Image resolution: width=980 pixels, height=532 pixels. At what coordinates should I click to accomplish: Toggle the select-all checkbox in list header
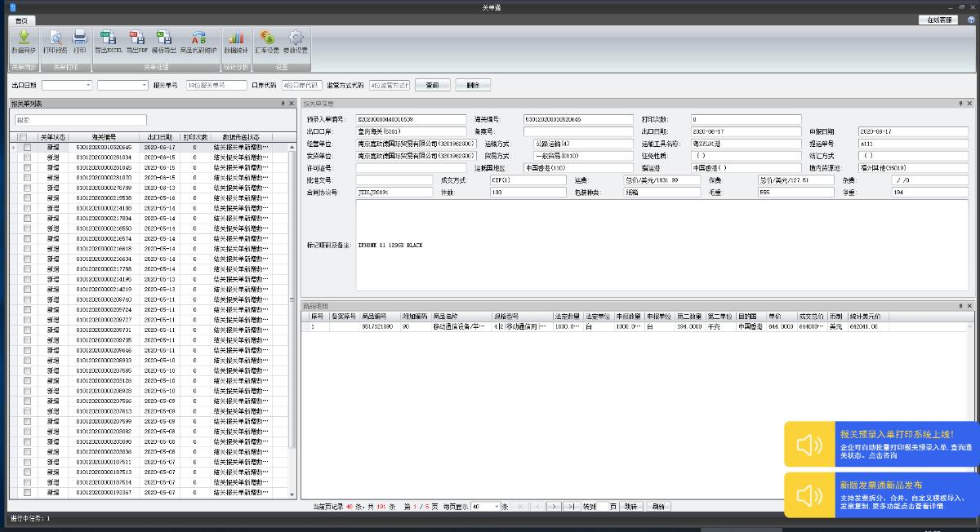point(23,137)
